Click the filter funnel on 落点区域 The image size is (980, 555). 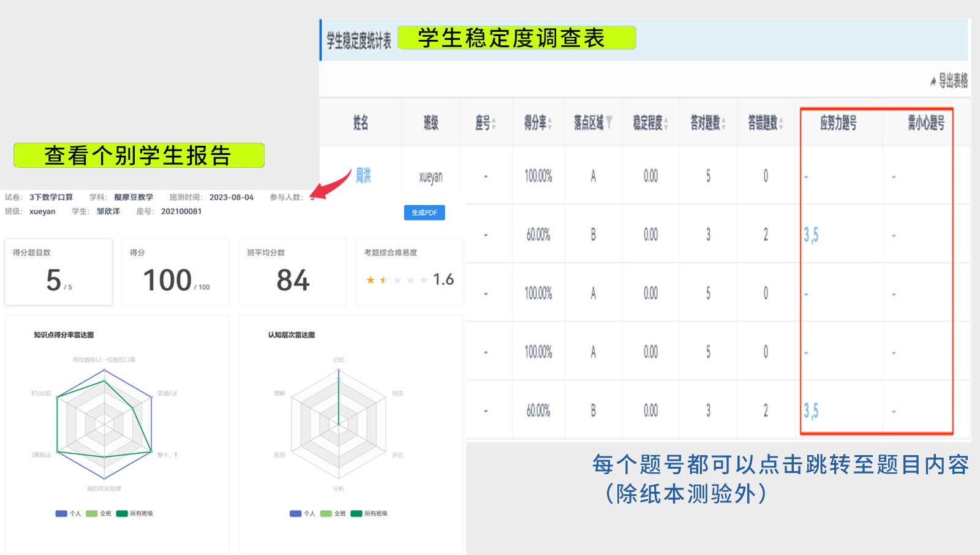point(609,123)
